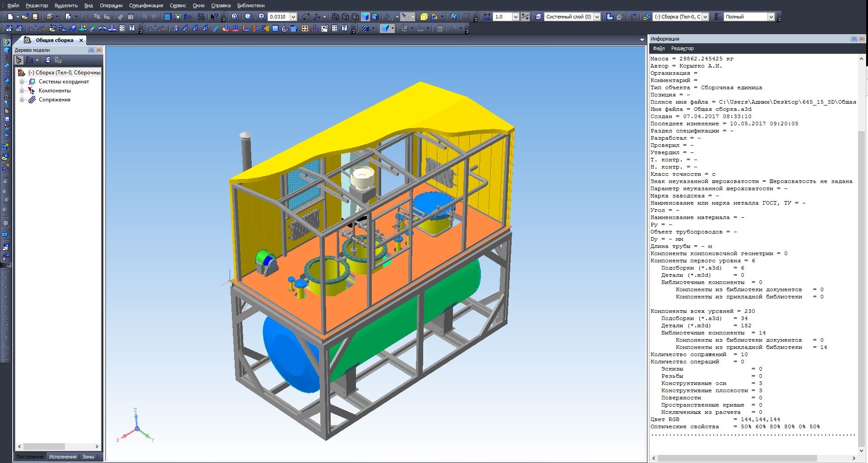The width and height of the screenshot is (868, 463).
Task: Click the Save diskette icon
Action: click(35, 17)
